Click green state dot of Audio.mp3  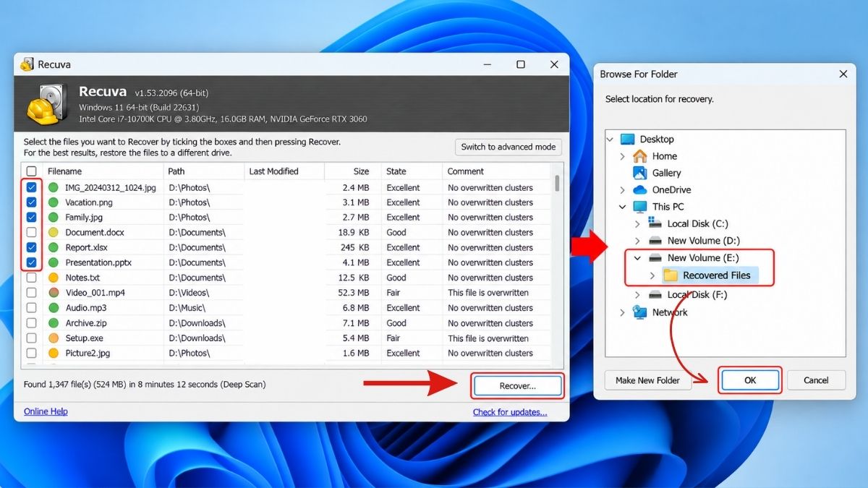pos(54,308)
